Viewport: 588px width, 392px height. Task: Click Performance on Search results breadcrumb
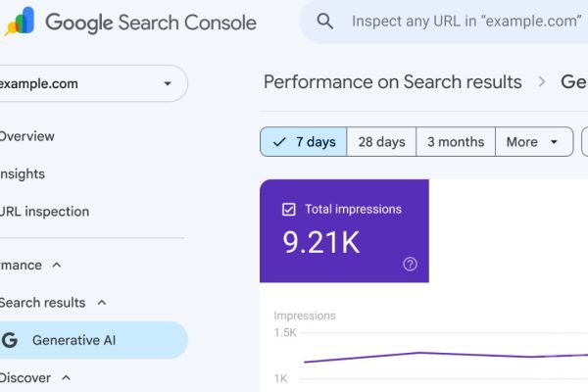pos(393,81)
